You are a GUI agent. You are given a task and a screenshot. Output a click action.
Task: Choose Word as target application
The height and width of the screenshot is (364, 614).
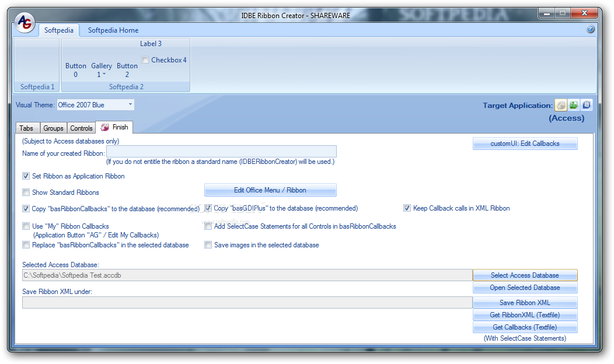coord(586,105)
